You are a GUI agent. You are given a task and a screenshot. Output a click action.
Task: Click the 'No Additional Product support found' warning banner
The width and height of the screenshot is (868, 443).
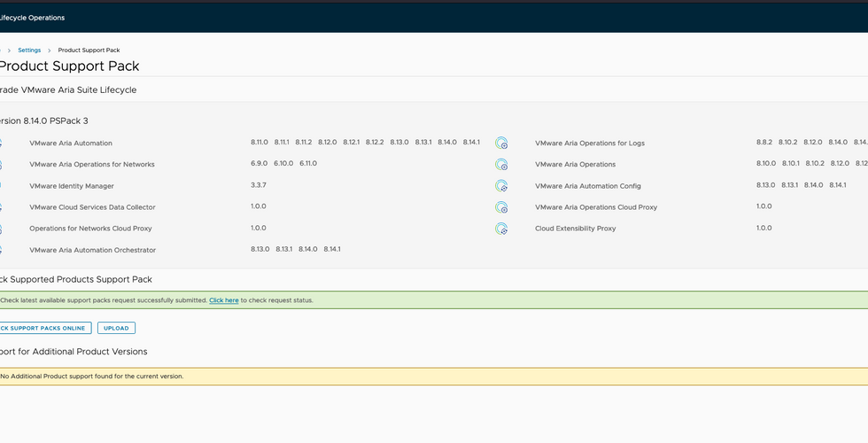click(x=434, y=376)
